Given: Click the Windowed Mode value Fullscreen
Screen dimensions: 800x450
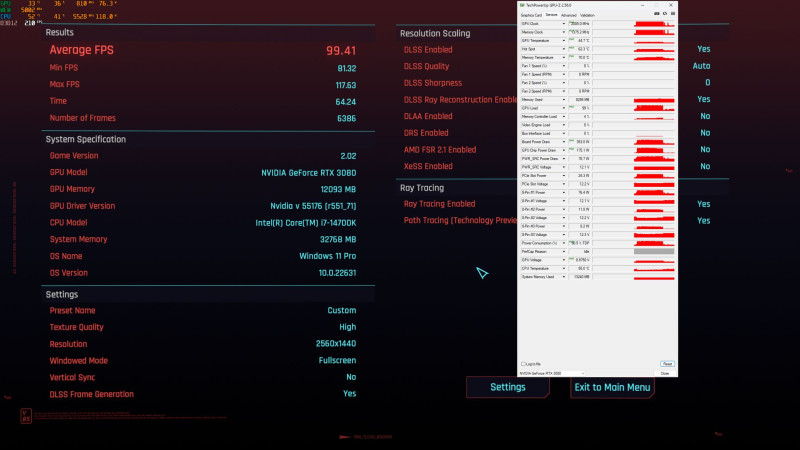Looking at the screenshot, I should [337, 360].
